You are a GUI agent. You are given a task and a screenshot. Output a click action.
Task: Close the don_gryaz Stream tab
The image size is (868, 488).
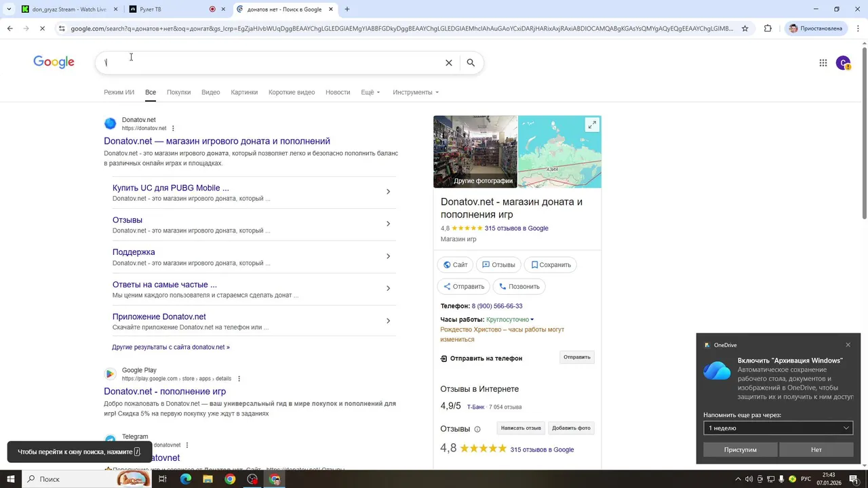115,9
